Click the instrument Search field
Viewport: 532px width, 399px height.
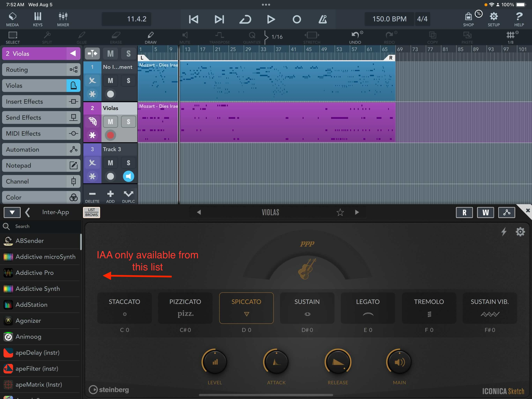click(x=41, y=226)
